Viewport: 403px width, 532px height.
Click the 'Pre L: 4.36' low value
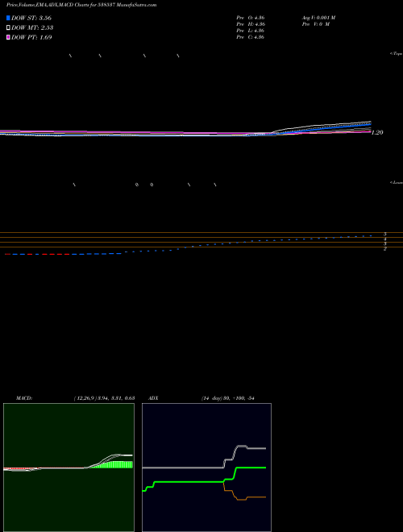[x=251, y=31]
